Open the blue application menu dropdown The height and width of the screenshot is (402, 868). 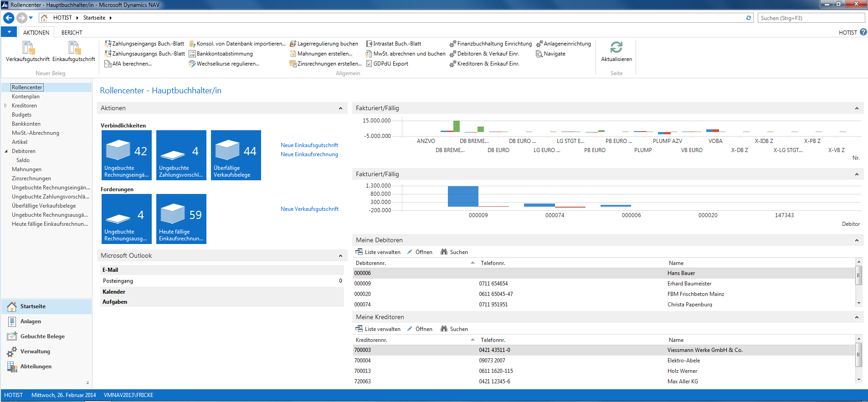(9, 32)
